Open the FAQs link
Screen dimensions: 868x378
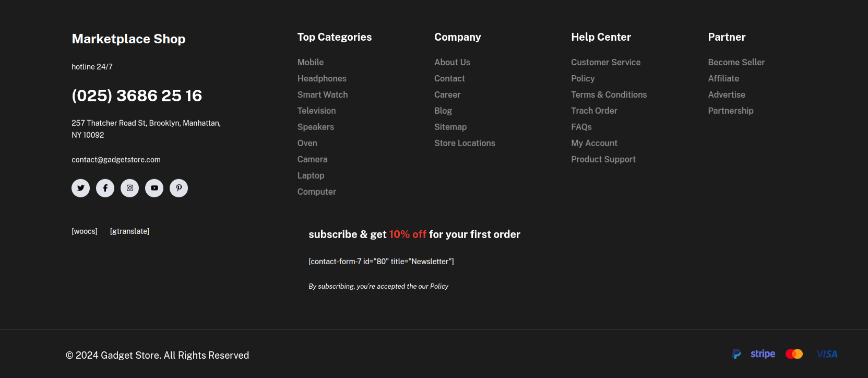[581, 127]
